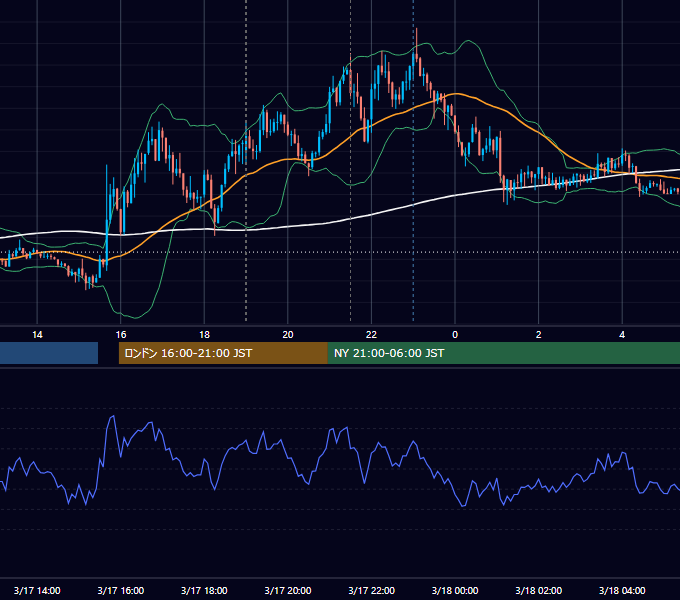Click the NY 21:00-06:00 JST session bar
Screen dimensions: 680x600
coord(503,353)
